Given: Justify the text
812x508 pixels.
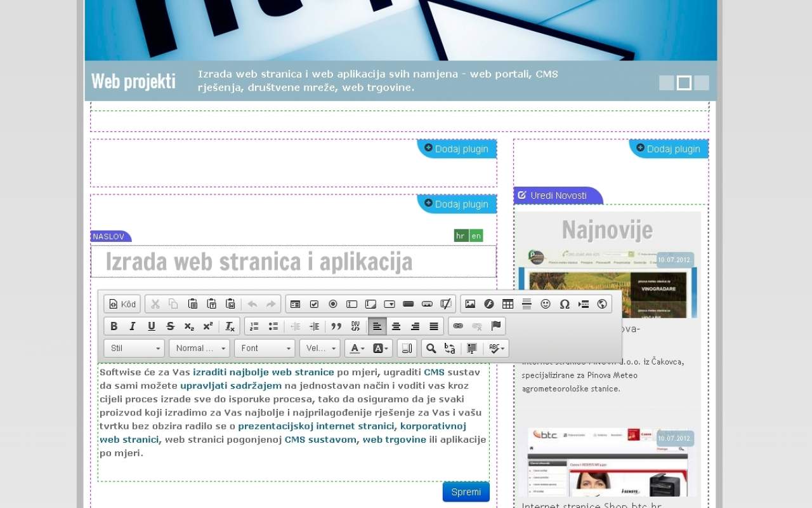Looking at the screenshot, I should (434, 326).
